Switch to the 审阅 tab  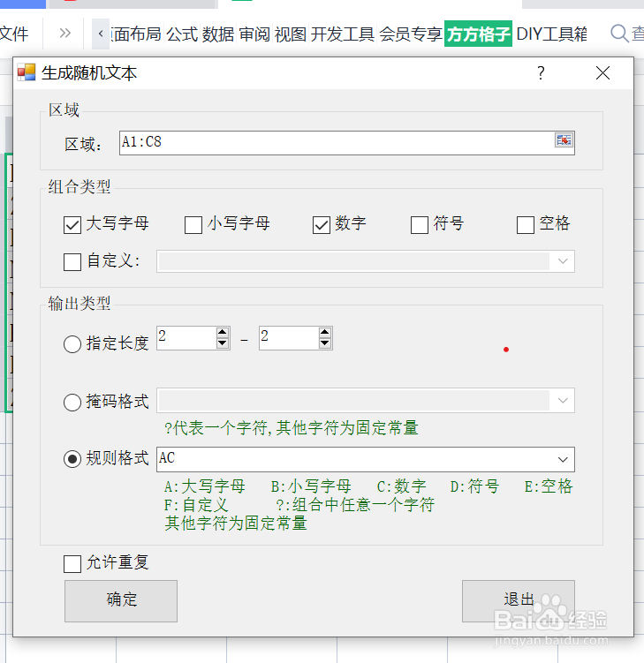coord(254,34)
